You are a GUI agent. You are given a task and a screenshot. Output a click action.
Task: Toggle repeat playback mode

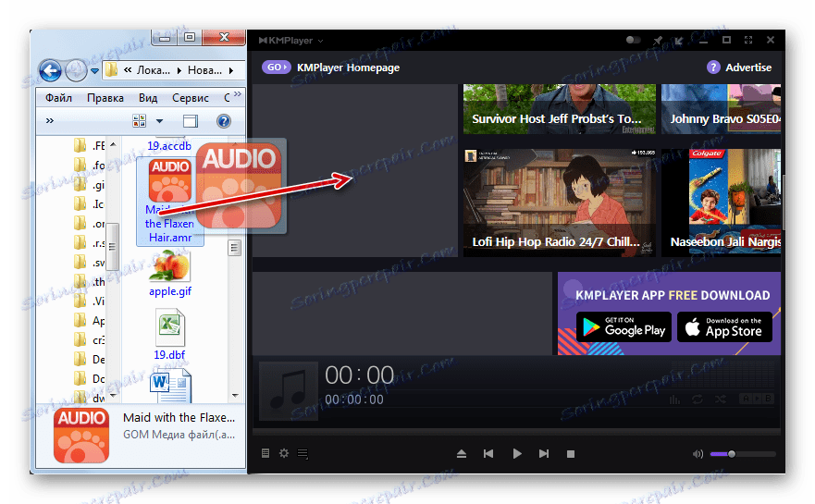pyautogui.click(x=697, y=400)
